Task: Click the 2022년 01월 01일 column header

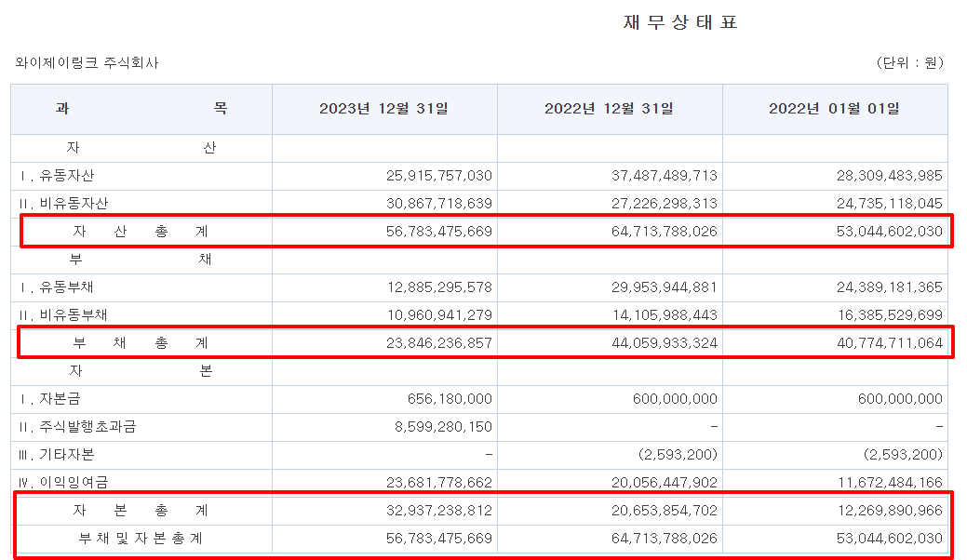Action: 835,109
